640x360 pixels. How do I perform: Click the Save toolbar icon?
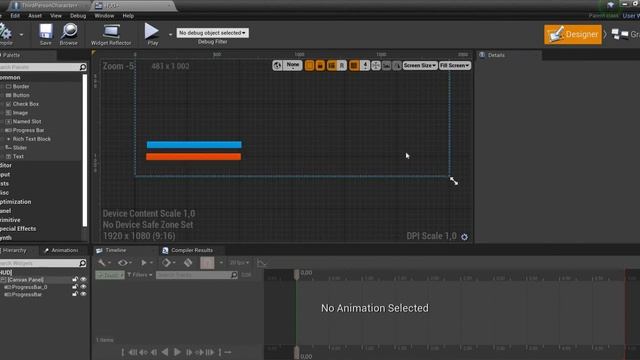(x=45, y=31)
